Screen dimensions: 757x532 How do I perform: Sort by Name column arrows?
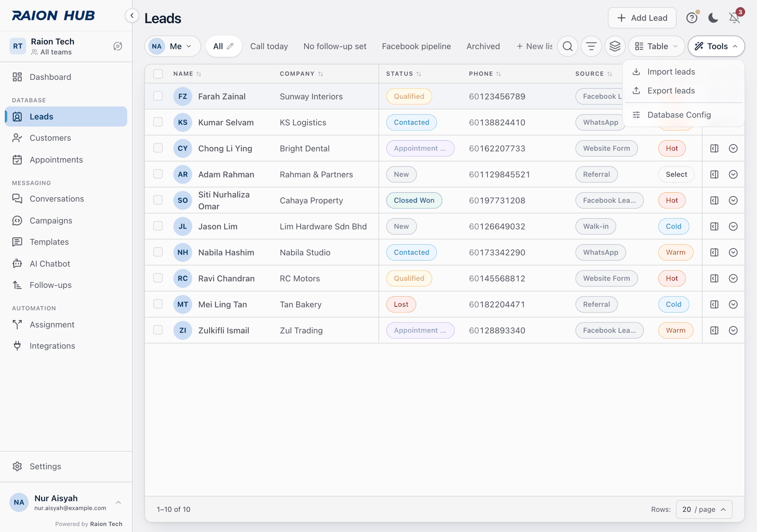click(x=199, y=74)
